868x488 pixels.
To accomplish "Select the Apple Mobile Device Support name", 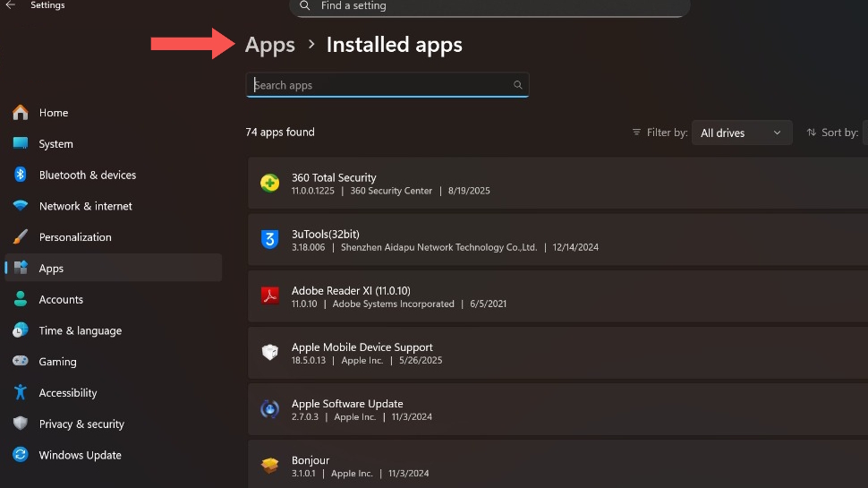I will pyautogui.click(x=362, y=347).
